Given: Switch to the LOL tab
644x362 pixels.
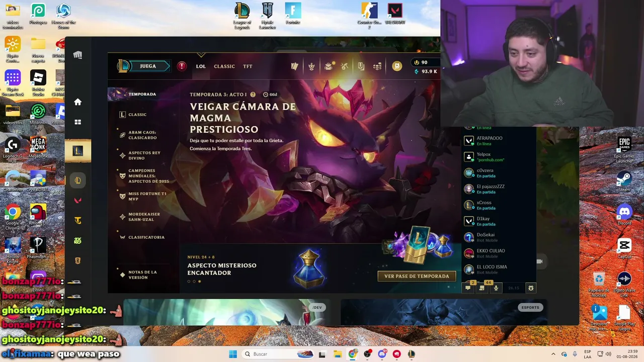Looking at the screenshot, I should [x=201, y=66].
